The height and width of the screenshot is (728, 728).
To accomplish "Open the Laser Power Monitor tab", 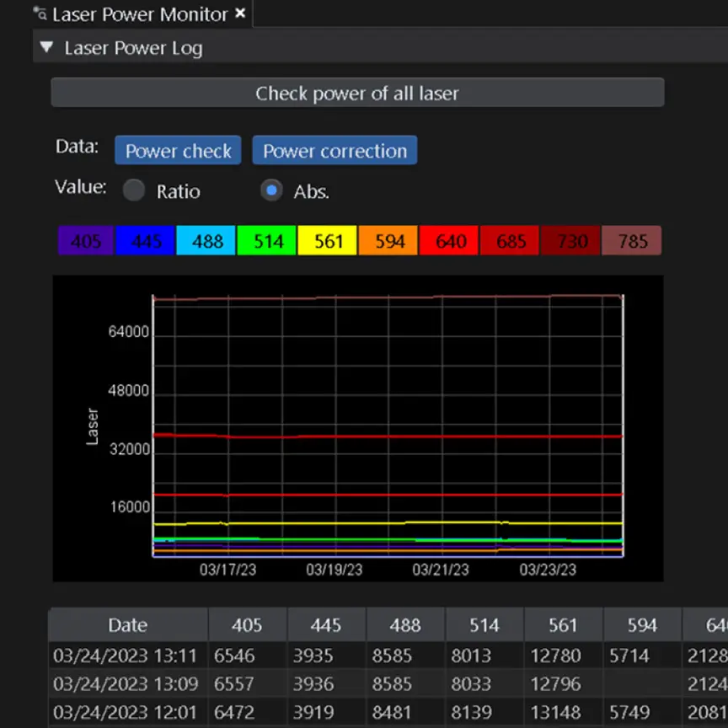I will (139, 14).
